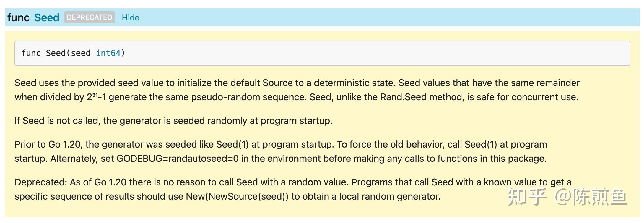
Task: Open the int64 type link
Action: [x=108, y=53]
